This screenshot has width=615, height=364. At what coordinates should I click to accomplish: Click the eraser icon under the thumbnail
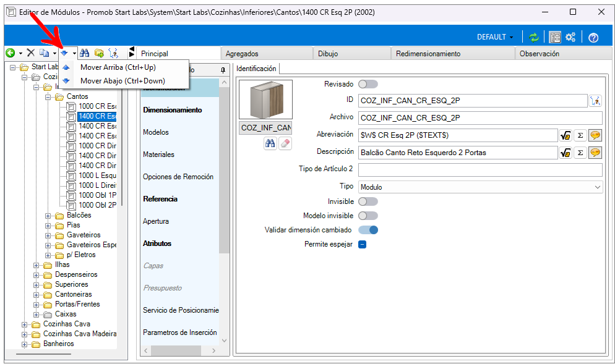click(x=285, y=143)
